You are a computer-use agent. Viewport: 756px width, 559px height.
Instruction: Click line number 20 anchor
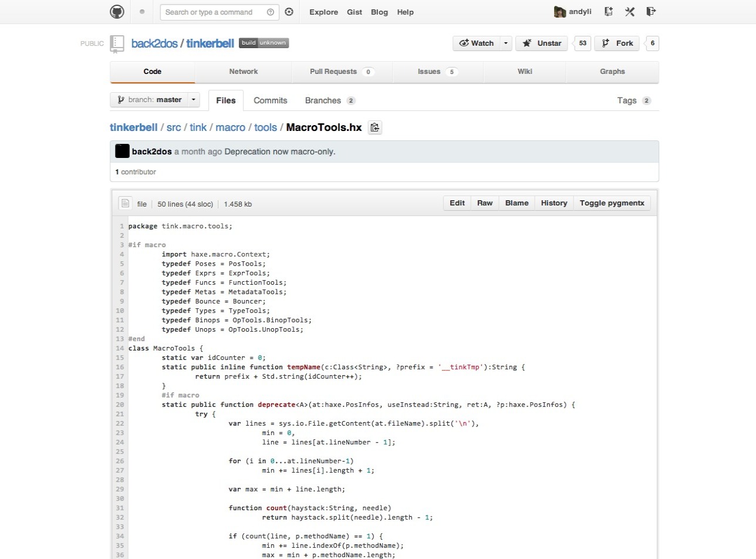pos(120,405)
